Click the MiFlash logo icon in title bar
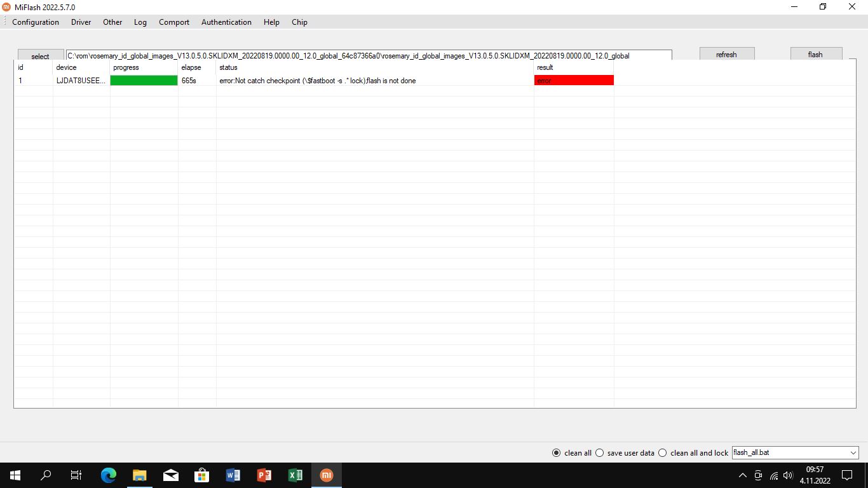This screenshot has width=868, height=488. [7, 7]
